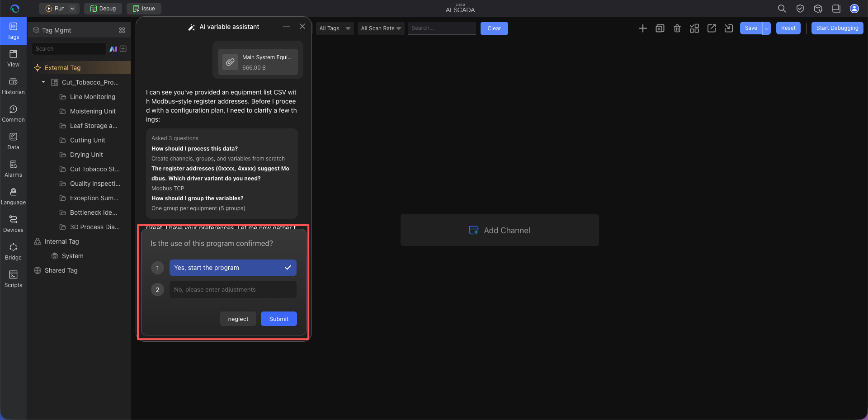Image resolution: width=868 pixels, height=420 pixels.
Task: Click the export icon in tag toolbar
Action: pos(711,28)
